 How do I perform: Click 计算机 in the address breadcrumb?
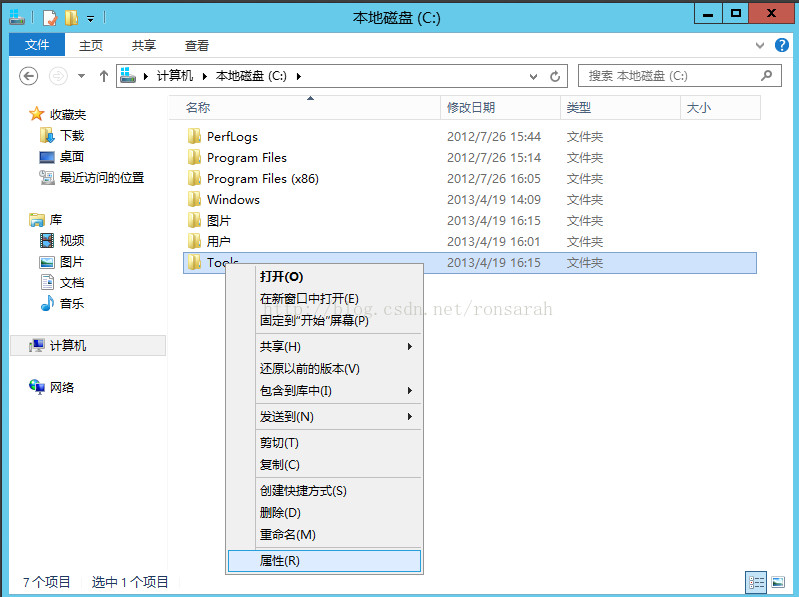[x=175, y=76]
